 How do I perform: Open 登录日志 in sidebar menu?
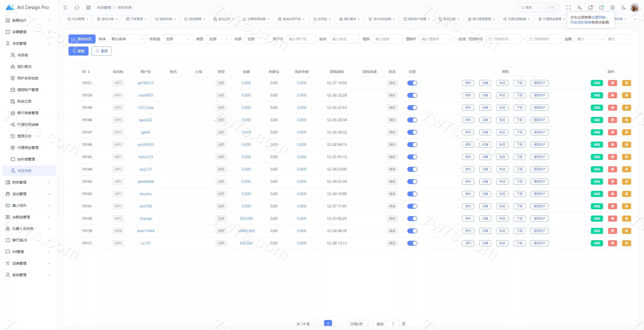pos(24,136)
